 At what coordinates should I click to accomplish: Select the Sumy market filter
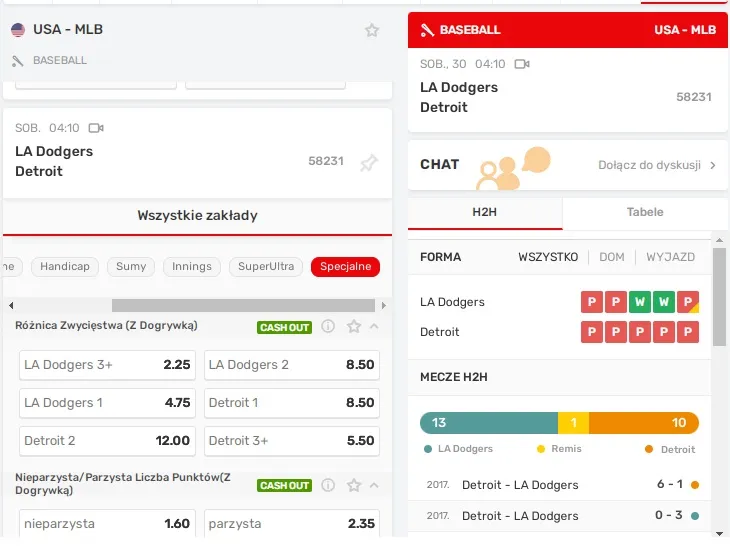[x=131, y=266]
